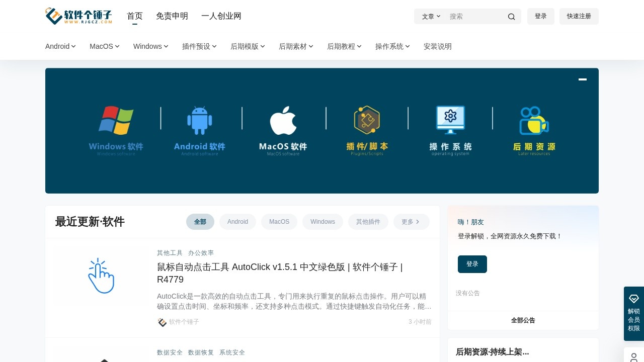Click the search magnifier icon
644x362 pixels.
coord(511,17)
